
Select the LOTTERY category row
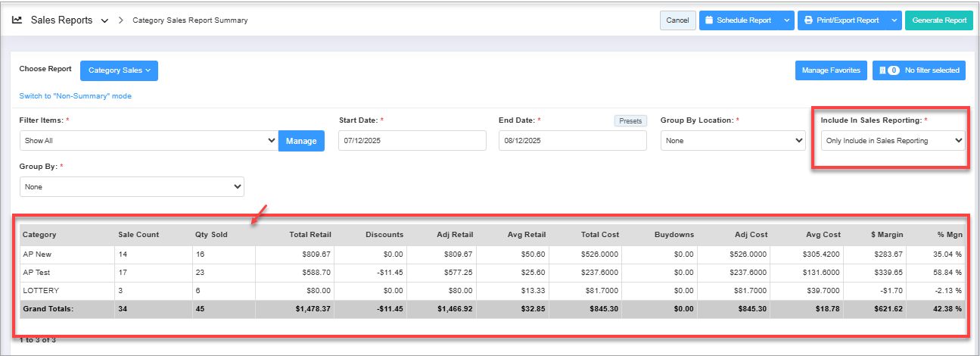click(492, 291)
